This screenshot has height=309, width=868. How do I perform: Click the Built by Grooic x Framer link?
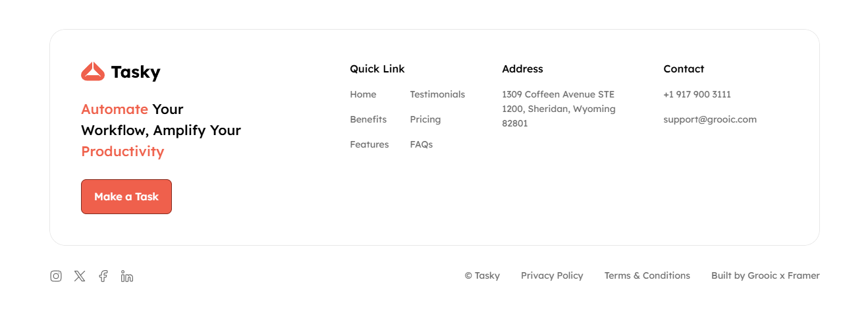pos(765,275)
